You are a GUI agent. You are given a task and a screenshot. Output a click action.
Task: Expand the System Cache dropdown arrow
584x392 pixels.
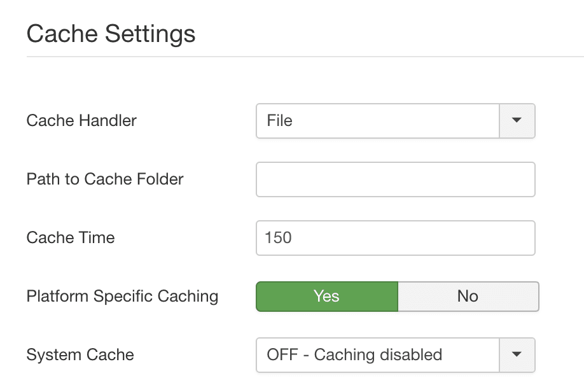(518, 355)
